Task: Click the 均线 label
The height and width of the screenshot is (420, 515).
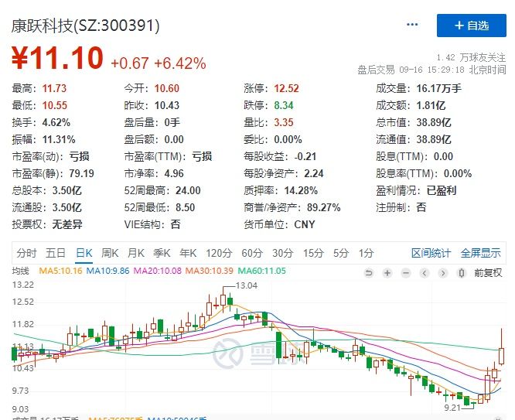Action: pos(21,271)
